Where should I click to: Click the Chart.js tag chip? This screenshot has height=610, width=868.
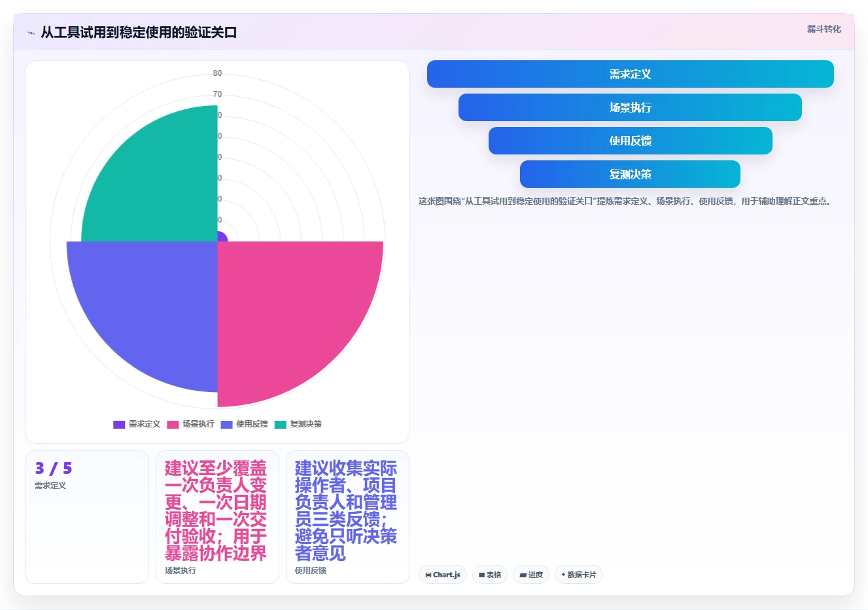coord(442,575)
